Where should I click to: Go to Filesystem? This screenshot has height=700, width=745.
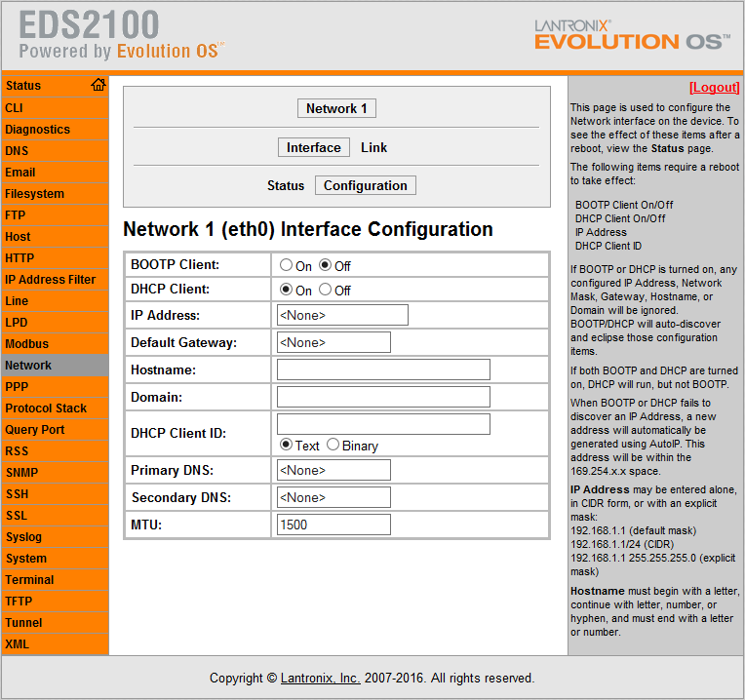pyautogui.click(x=56, y=194)
